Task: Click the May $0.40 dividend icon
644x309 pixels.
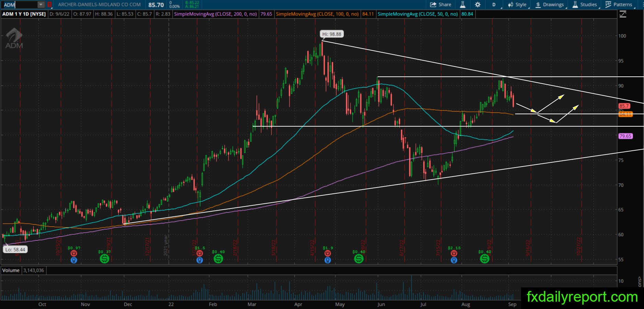Action: tap(359, 258)
